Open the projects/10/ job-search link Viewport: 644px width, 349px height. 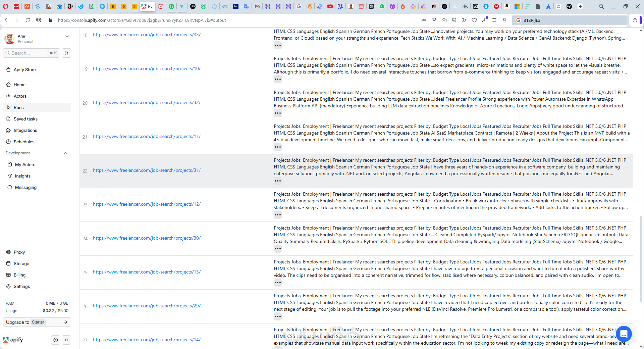[147, 68]
